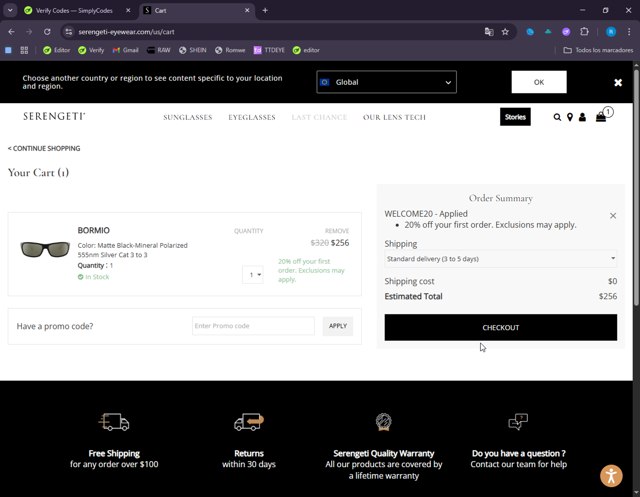Viewport: 640px width, 497px height.
Task: Open the account profile icon
Action: (582, 117)
